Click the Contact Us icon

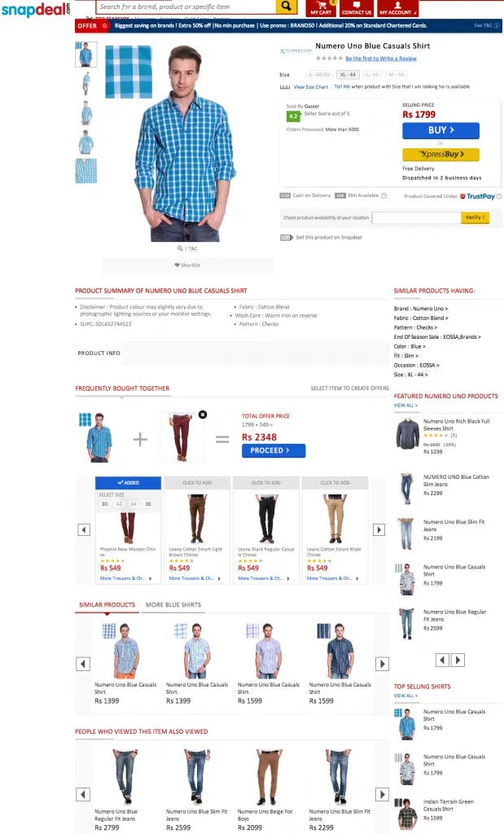pos(356,8)
